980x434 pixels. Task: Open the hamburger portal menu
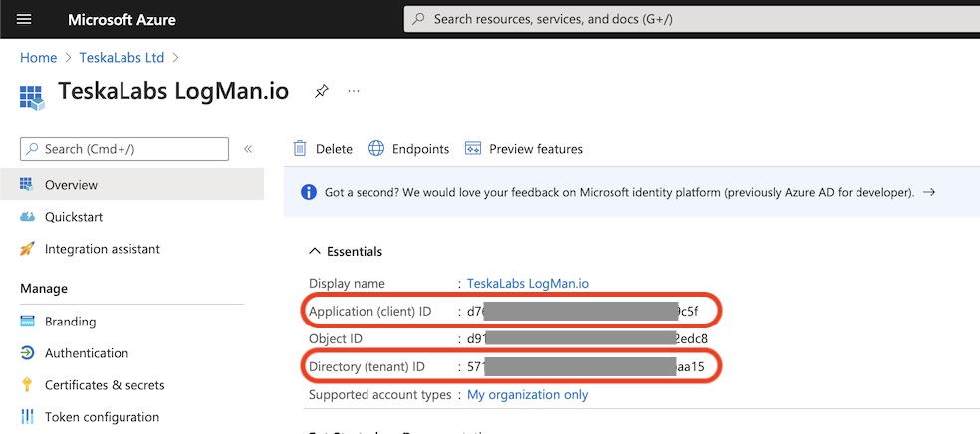tap(24, 19)
